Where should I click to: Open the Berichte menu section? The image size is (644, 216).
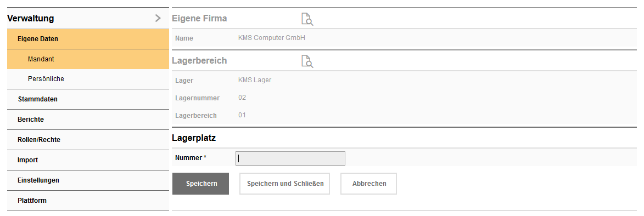[x=88, y=120]
